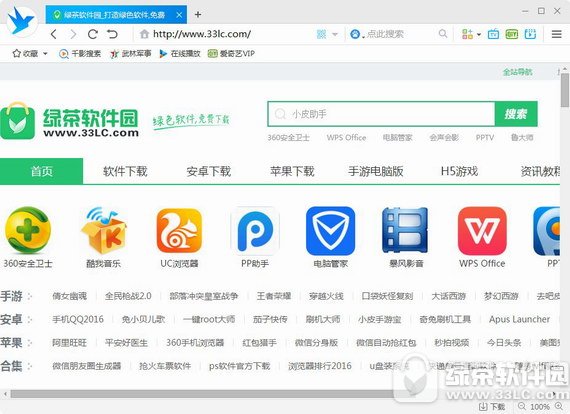Reload the page with refresh icon
The width and height of the screenshot is (570, 414).
93,34
